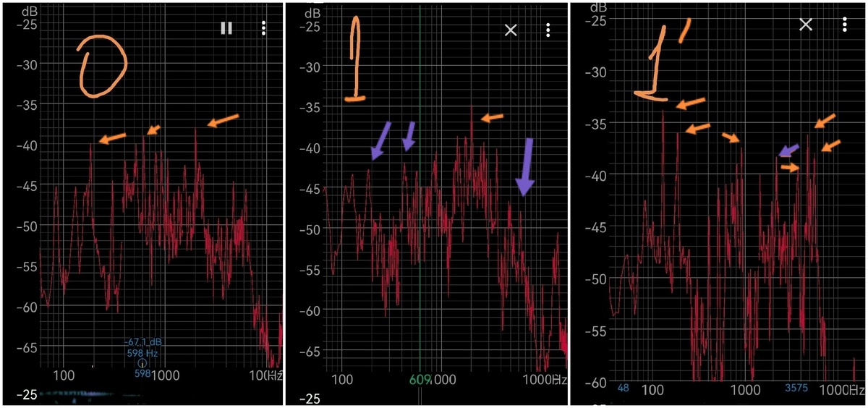Viewport: 868px width, 408px height.
Task: Tap the -67.1 dB 598 Hz readout
Action: 143,347
